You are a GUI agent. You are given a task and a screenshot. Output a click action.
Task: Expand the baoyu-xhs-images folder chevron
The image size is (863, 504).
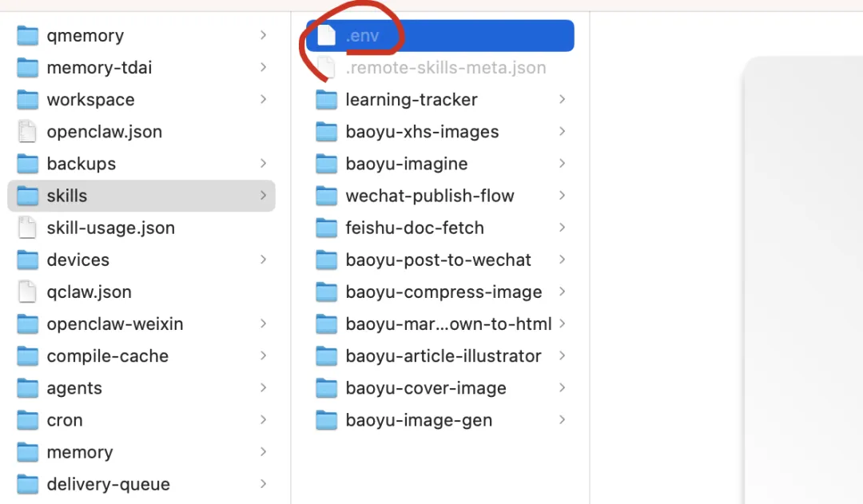coord(563,132)
